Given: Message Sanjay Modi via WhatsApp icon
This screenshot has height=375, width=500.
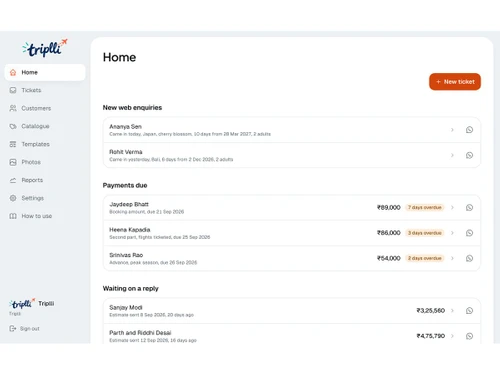Looking at the screenshot, I should pos(469,311).
